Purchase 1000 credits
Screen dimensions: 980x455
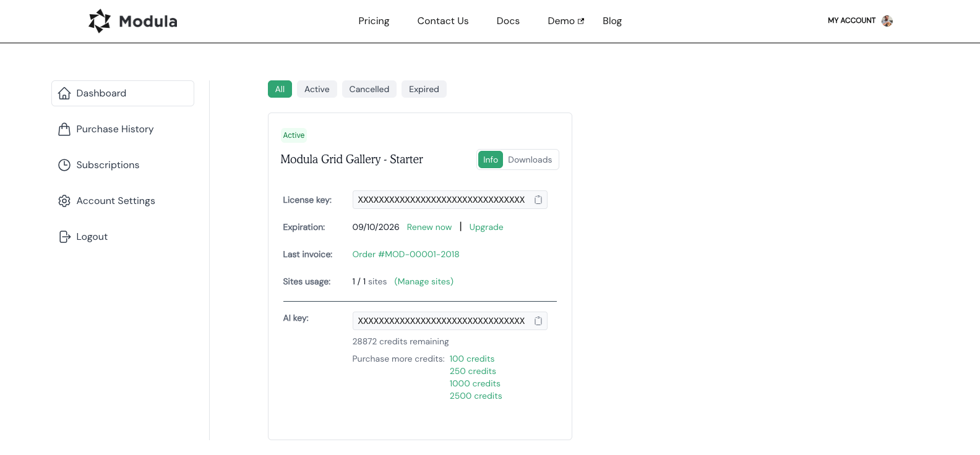[x=475, y=383]
